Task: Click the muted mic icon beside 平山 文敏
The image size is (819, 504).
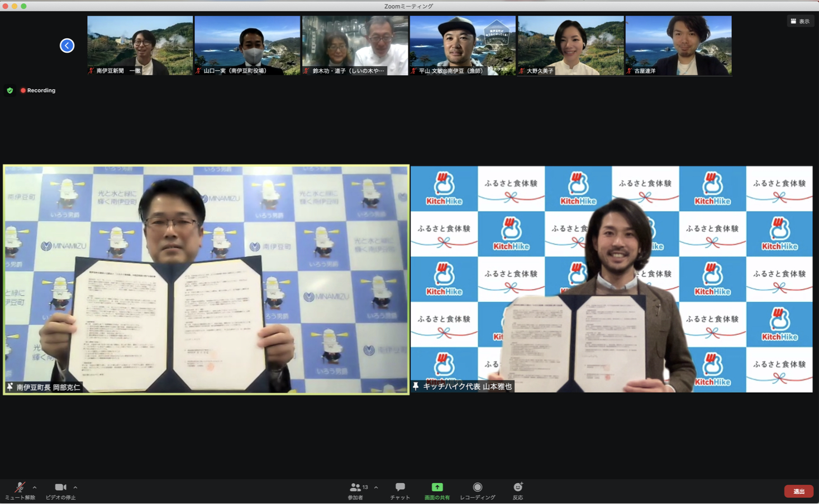Action: (x=414, y=71)
